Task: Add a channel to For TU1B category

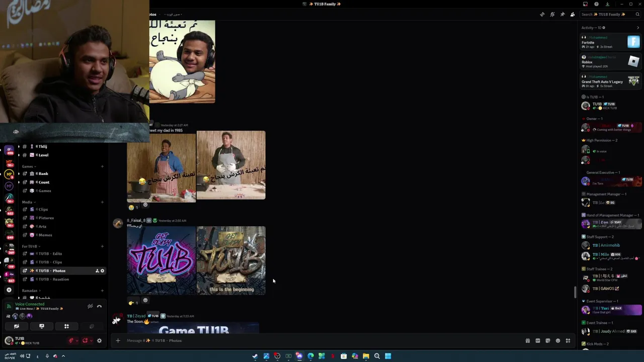Action: (x=102, y=246)
